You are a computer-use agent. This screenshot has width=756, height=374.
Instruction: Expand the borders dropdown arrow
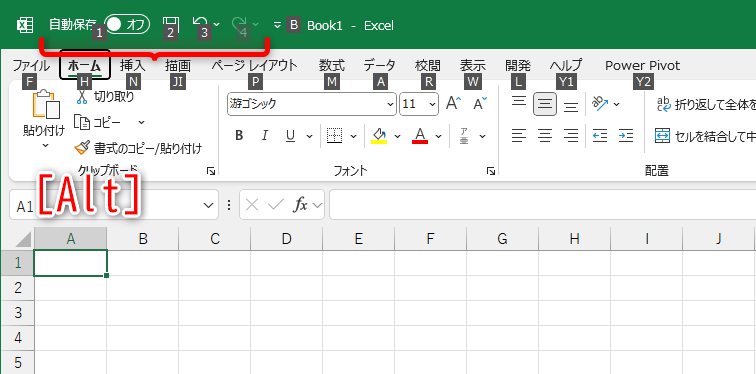point(353,136)
